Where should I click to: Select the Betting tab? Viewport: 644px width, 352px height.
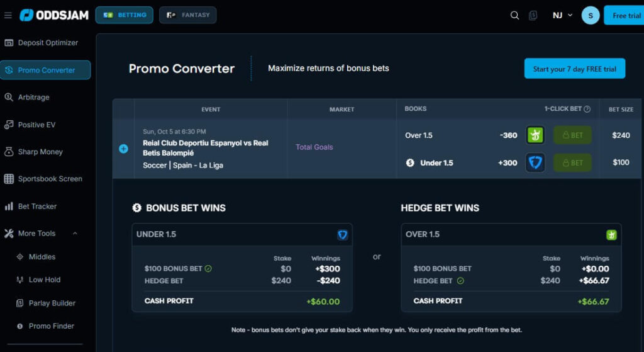124,15
